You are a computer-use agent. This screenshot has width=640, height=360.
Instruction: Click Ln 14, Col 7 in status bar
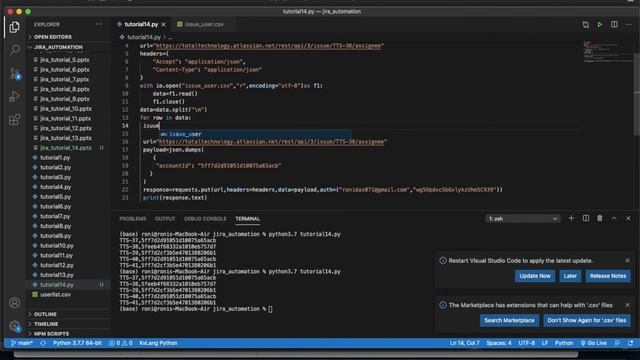tap(464, 343)
